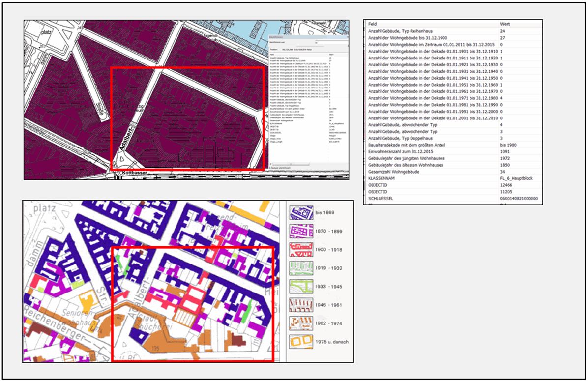Screen dimensions: 588x381
Task: Click row 'Gesamtzahl Wohngebäude'
Action: pos(453,172)
